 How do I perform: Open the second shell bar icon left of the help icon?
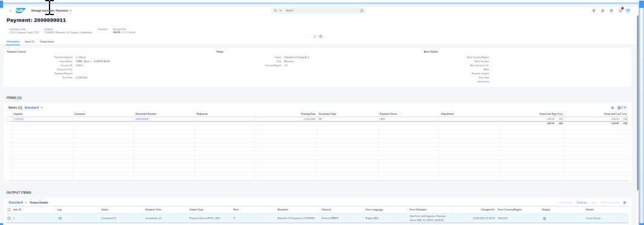[x=594, y=11]
